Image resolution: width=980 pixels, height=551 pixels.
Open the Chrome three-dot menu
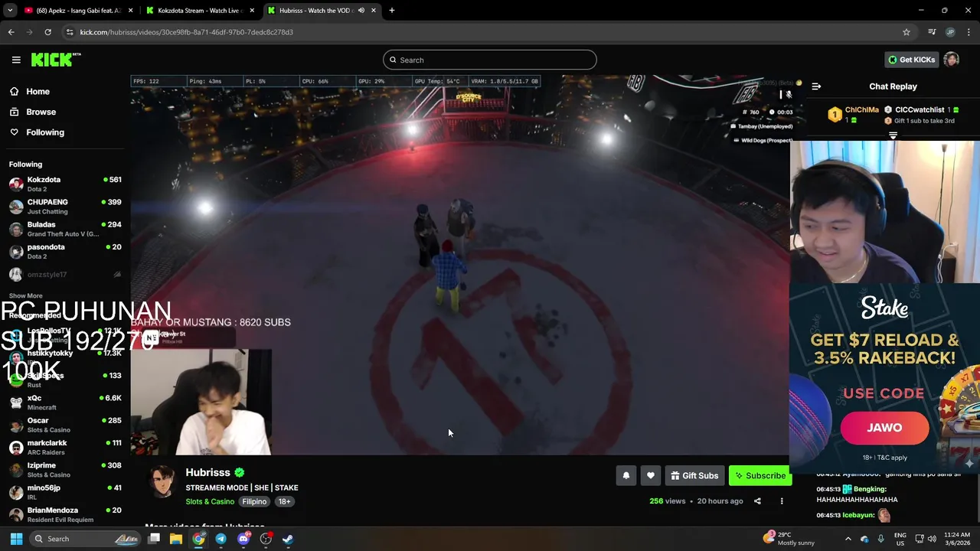[x=969, y=32]
